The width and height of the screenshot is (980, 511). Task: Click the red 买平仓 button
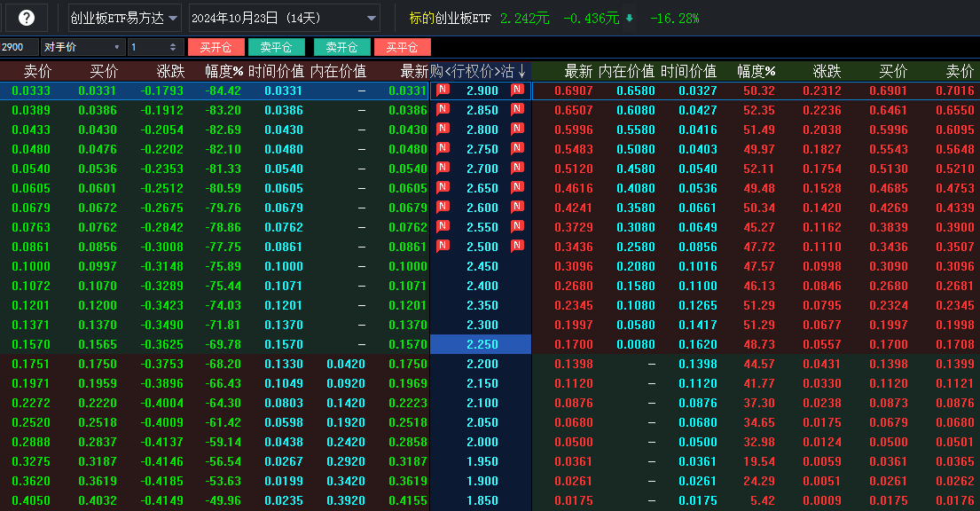402,47
